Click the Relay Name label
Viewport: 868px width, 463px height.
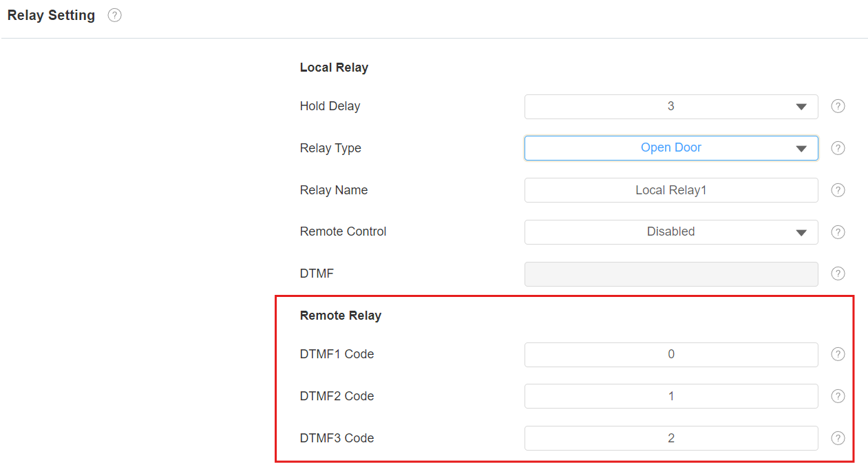[x=334, y=190]
